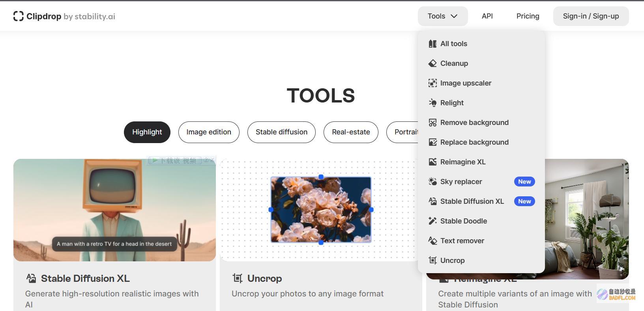Switch filter to Stable diffusion

(x=281, y=132)
